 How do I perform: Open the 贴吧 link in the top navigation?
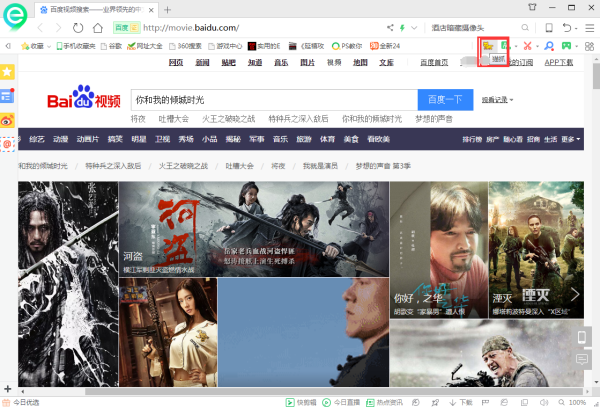click(x=228, y=62)
